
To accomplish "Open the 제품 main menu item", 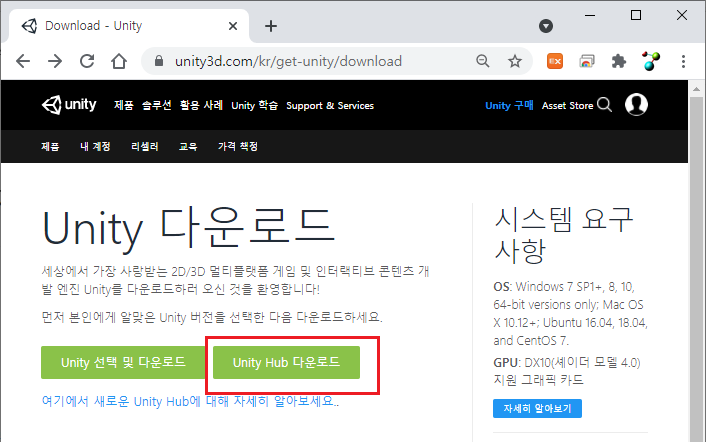I will coord(123,105).
